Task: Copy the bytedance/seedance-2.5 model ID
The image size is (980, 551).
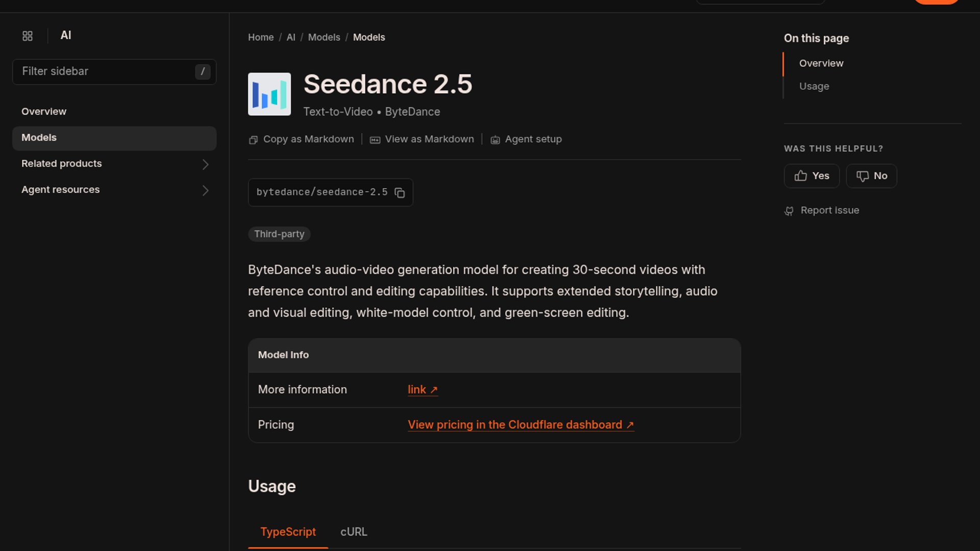Action: click(x=400, y=193)
